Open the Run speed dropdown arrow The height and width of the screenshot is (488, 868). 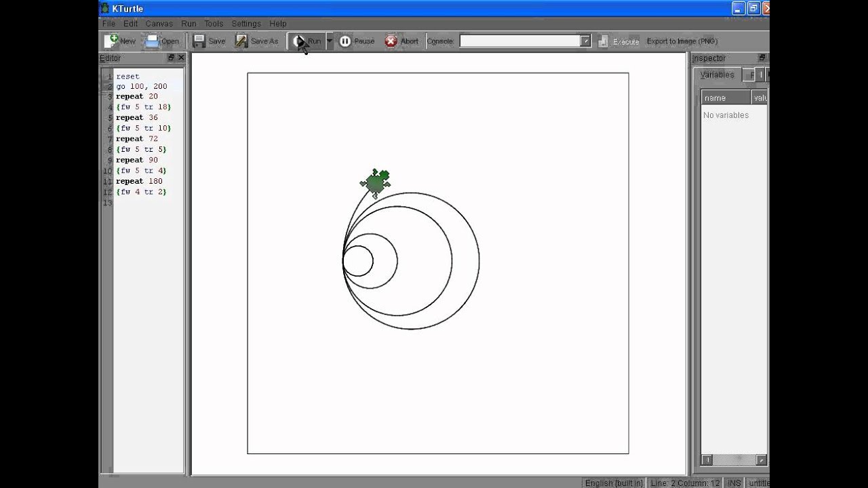pos(330,41)
